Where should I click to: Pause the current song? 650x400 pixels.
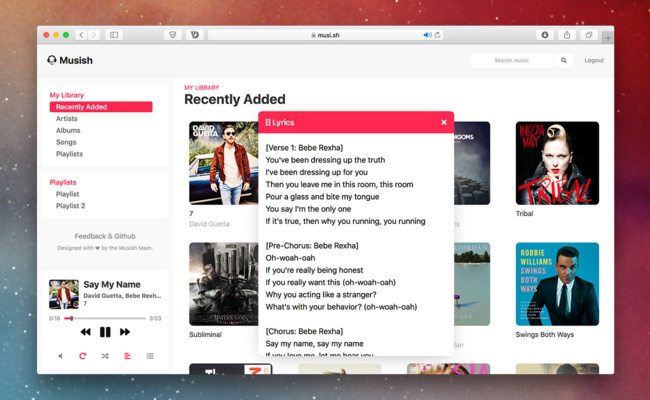105,332
